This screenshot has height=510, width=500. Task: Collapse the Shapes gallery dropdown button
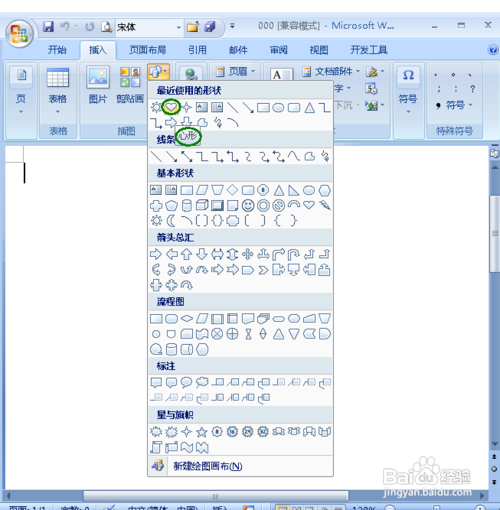[x=159, y=71]
